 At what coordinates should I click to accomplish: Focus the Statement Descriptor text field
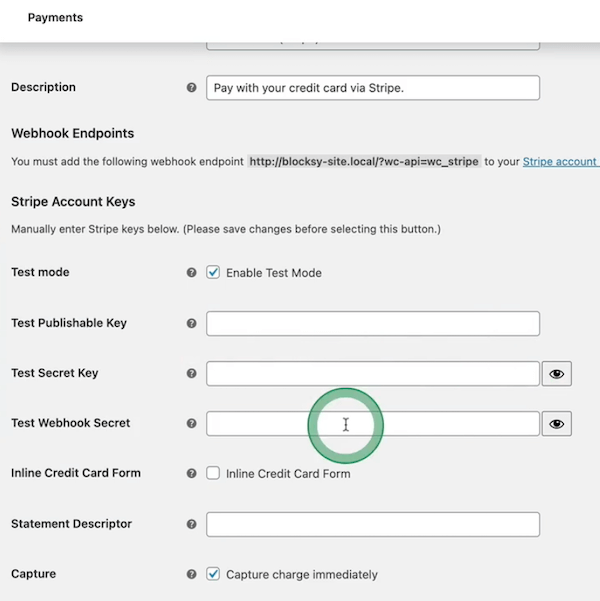click(x=372, y=524)
